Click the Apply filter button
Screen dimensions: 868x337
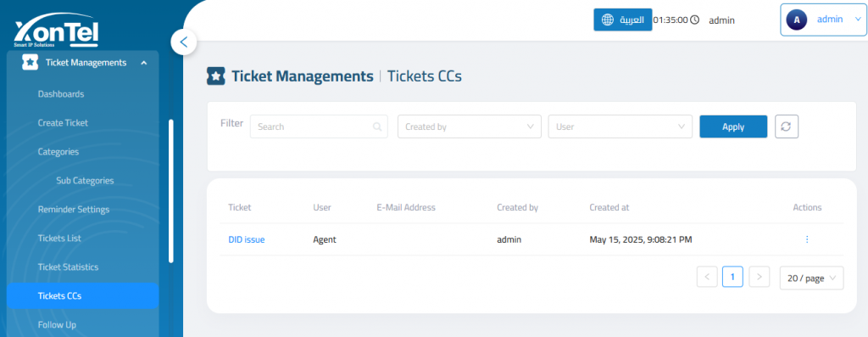(x=733, y=126)
